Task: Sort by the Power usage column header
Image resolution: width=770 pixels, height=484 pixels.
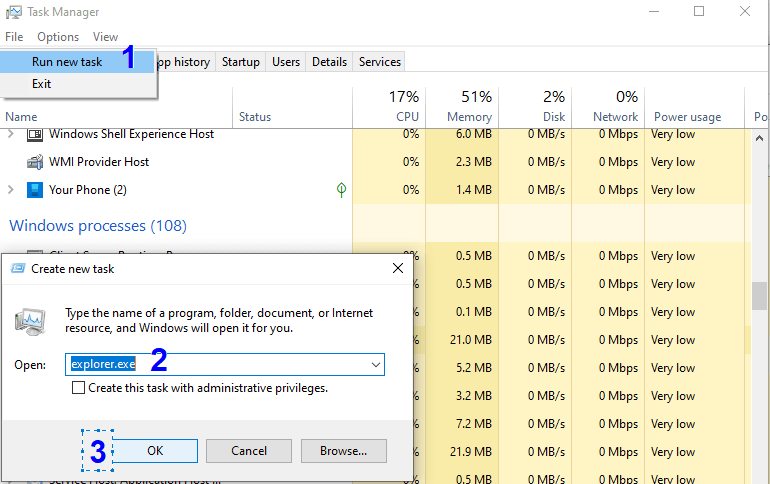Action: click(x=695, y=107)
